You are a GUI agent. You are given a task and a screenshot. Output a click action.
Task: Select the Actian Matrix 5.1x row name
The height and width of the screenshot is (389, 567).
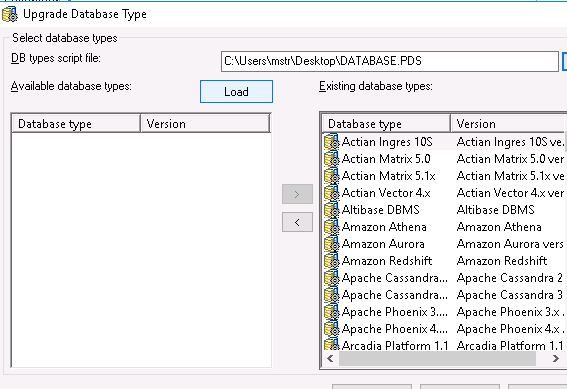point(388,176)
